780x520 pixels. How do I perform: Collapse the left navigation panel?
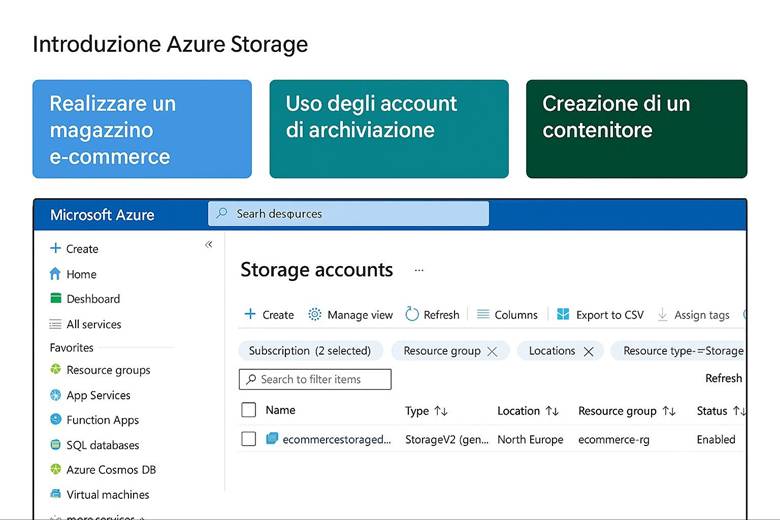[209, 245]
